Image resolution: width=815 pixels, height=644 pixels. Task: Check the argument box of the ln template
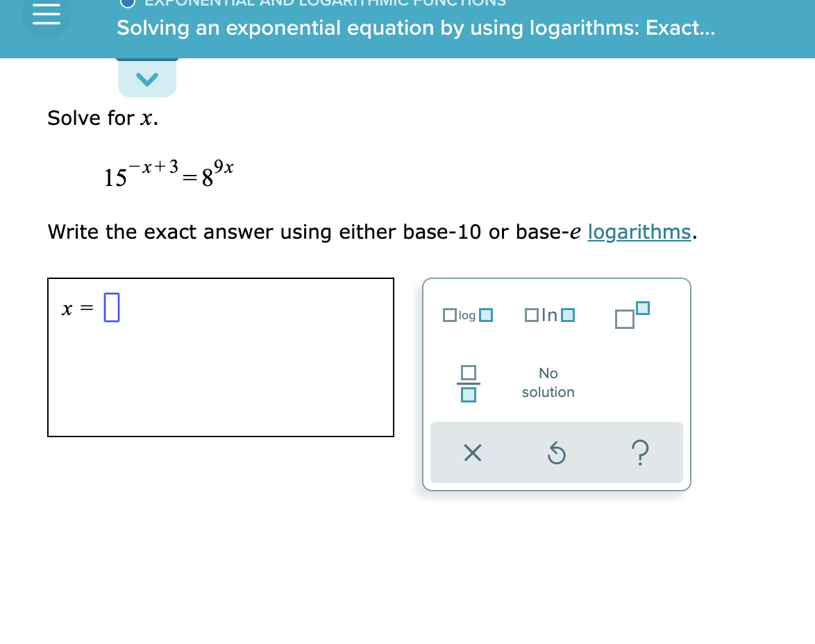[x=567, y=314]
